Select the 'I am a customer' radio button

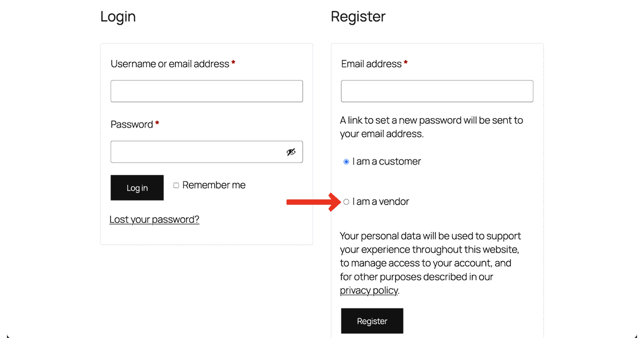pos(346,161)
